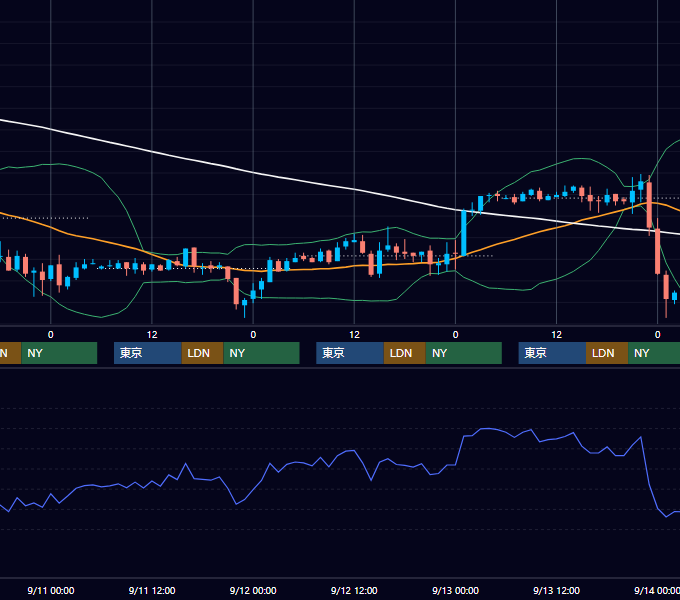Image resolution: width=680 pixels, height=600 pixels.
Task: Click the 9/12 12:00 date label
Action: click(x=354, y=590)
